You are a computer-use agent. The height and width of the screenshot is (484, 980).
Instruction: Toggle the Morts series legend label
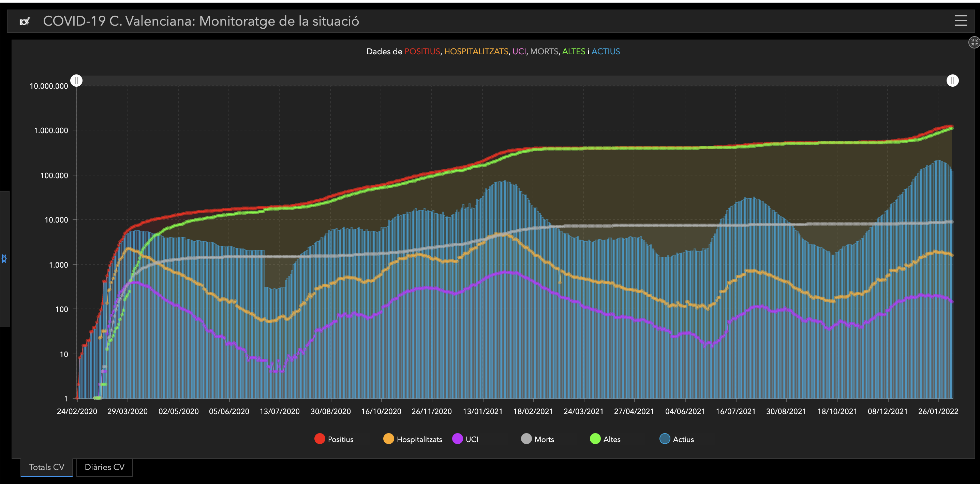(544, 439)
